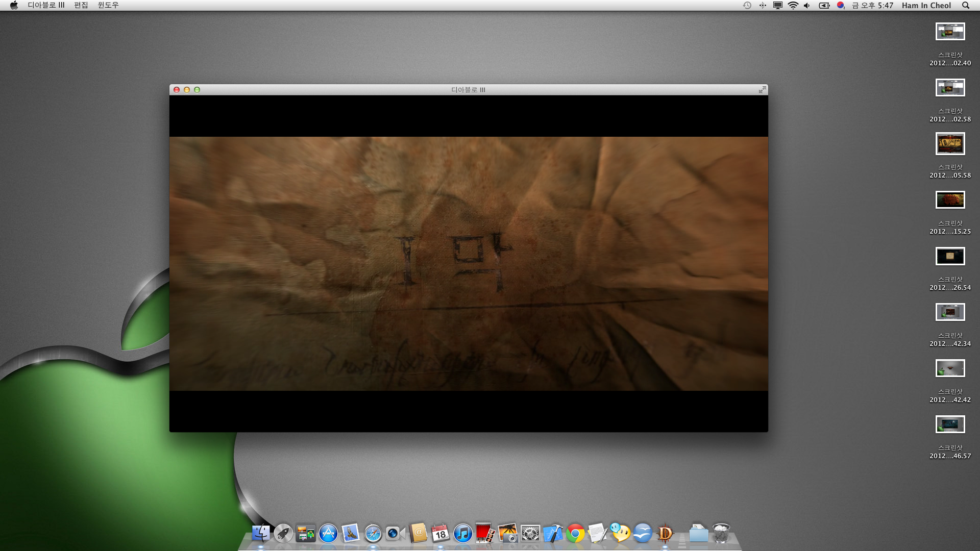Open the display mirroring menu icon
Viewport: 980px width, 551px height.
pyautogui.click(x=778, y=5)
